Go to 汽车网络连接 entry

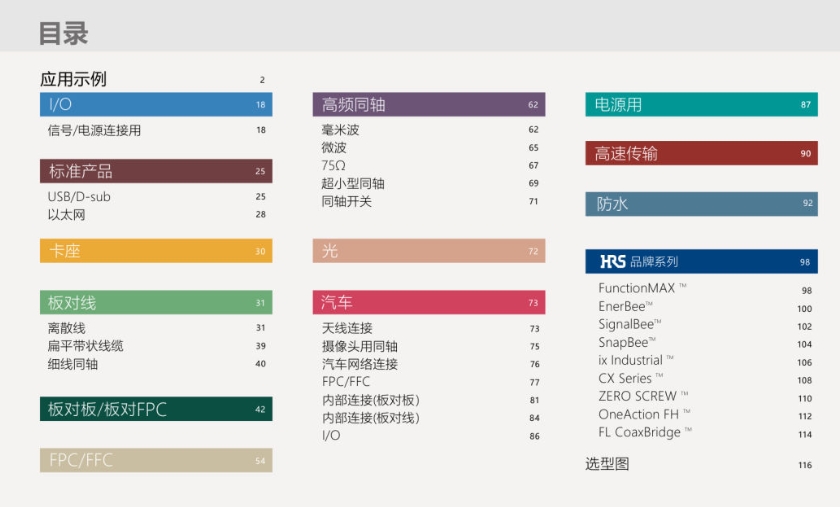click(359, 364)
